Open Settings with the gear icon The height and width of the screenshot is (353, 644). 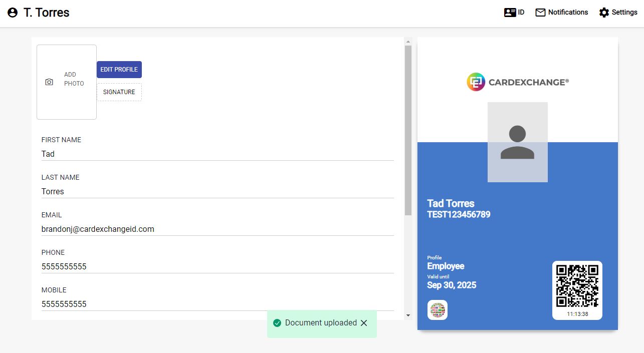(x=618, y=13)
